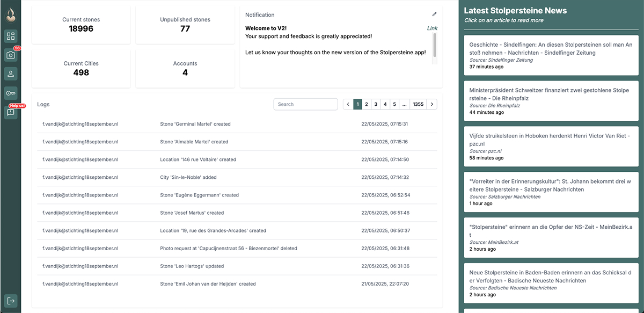Click log "Stone 'Eugène Eggermann' created"
This screenshot has height=313, width=644.
point(200,195)
